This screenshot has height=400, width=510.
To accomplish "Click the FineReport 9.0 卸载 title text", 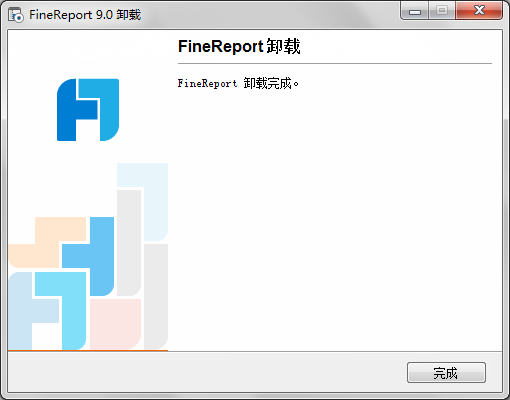I will pyautogui.click(x=85, y=15).
